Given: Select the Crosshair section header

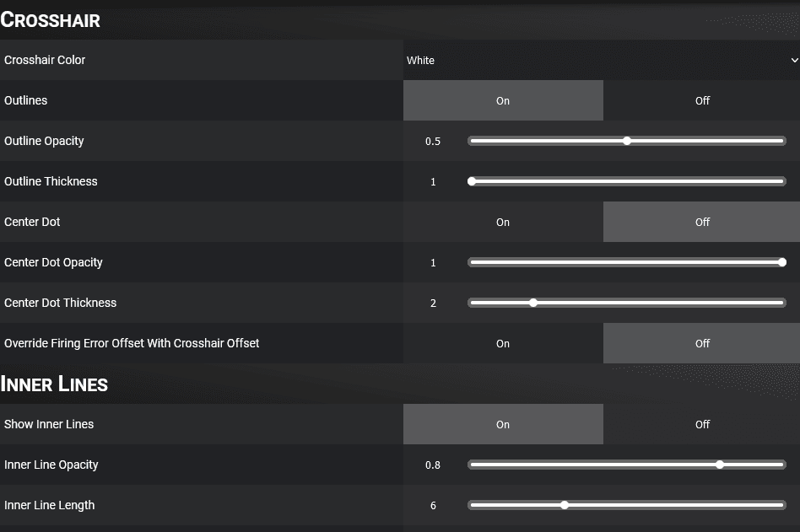Looking at the screenshot, I should [51, 20].
